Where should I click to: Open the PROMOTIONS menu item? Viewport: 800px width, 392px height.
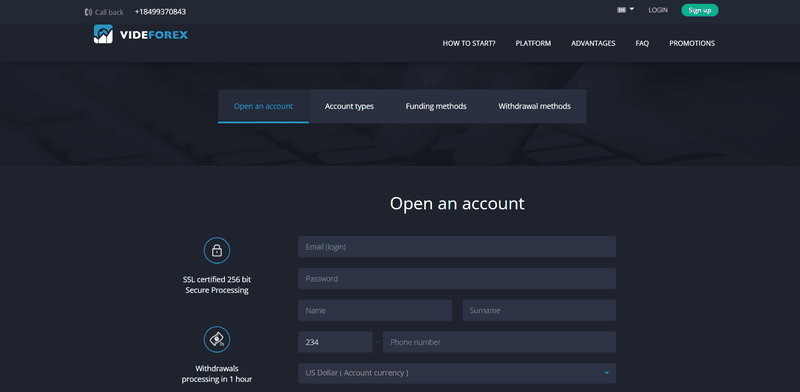tap(692, 43)
